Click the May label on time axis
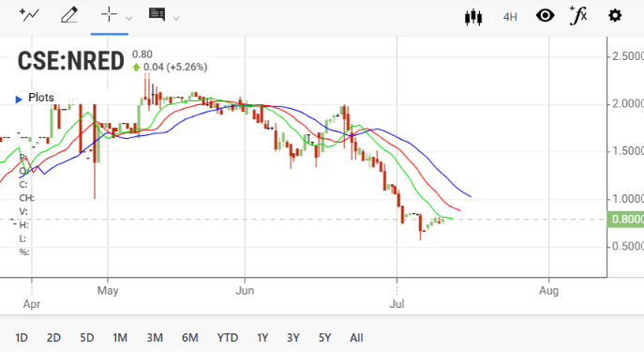This screenshot has width=644, height=352. [108, 290]
